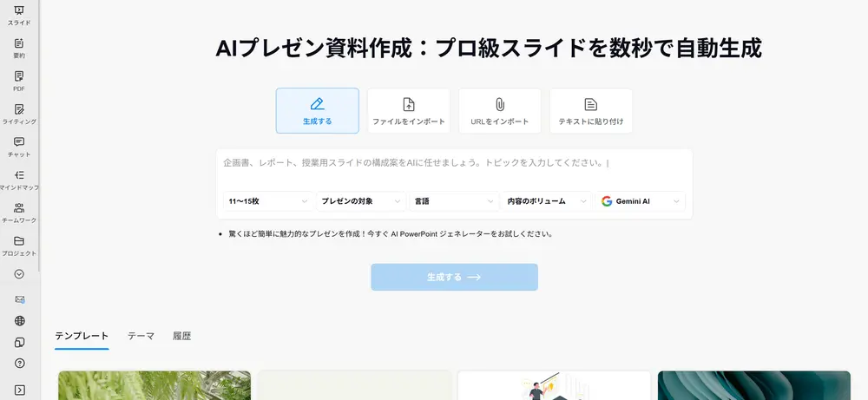The height and width of the screenshot is (400, 868).
Task: Click the AIプレゼン資料作成 page heading
Action: [x=488, y=49]
